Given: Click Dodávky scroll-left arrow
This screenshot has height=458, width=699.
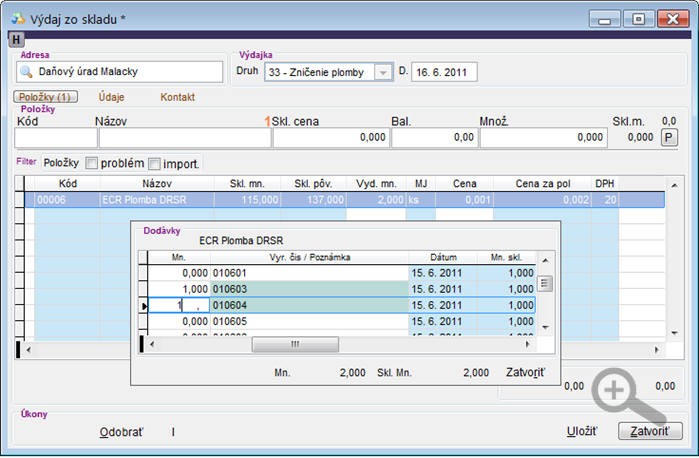Looking at the screenshot, I should [152, 344].
